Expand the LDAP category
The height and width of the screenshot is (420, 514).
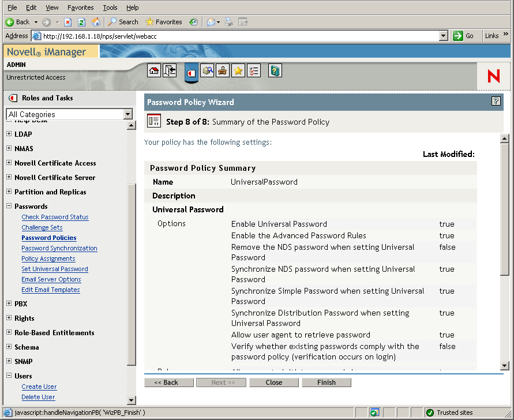point(8,134)
